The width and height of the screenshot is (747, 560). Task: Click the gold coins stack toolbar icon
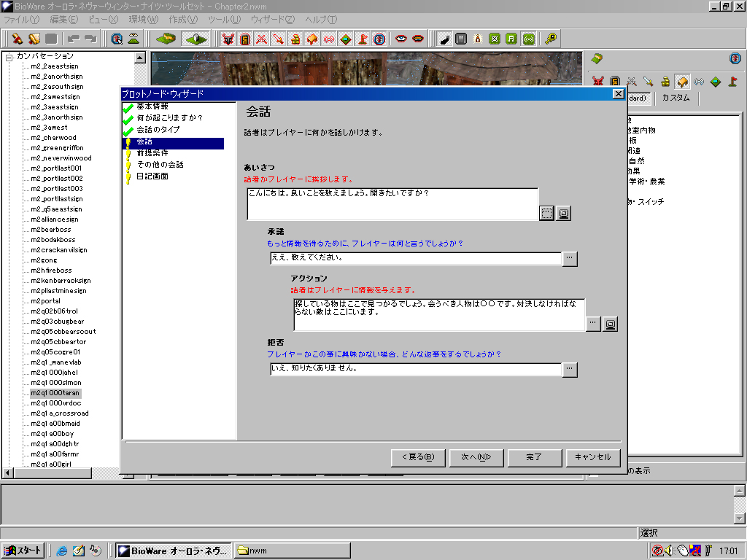tap(295, 39)
